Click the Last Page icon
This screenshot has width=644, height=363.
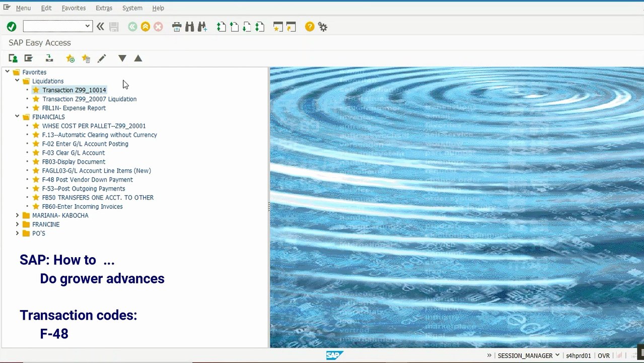(260, 27)
